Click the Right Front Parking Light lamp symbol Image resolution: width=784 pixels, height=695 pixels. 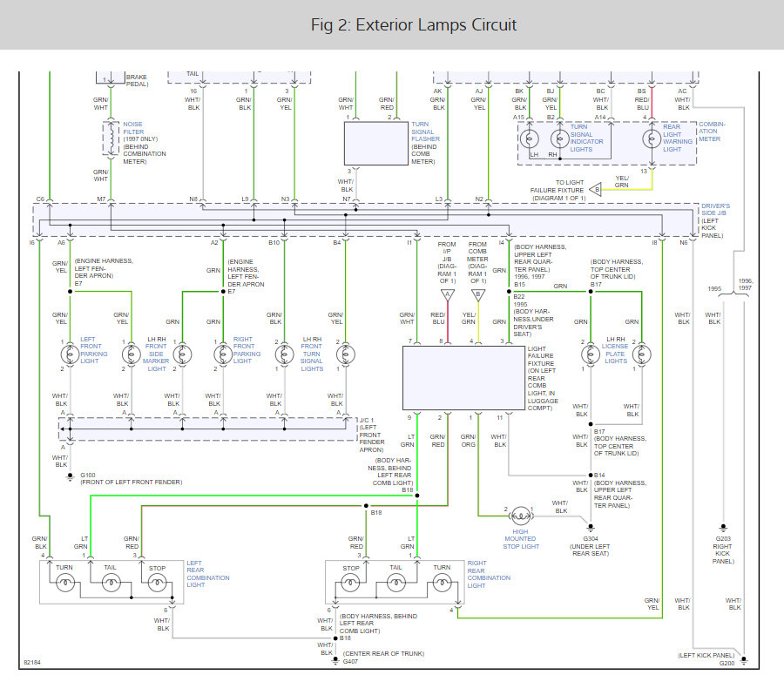[x=223, y=354]
